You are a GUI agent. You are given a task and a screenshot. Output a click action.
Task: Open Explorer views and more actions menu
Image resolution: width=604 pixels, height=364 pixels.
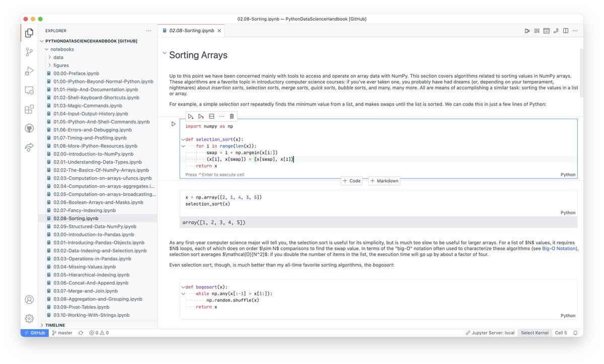pos(148,31)
